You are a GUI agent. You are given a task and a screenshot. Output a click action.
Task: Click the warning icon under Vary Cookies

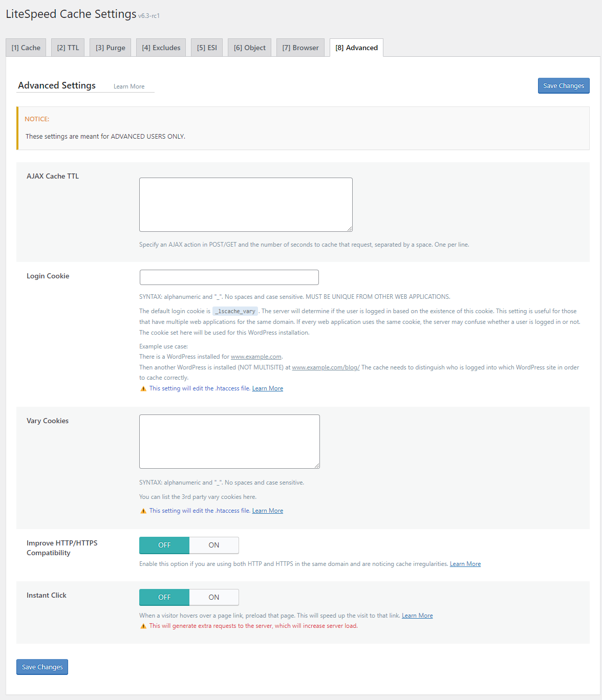143,511
